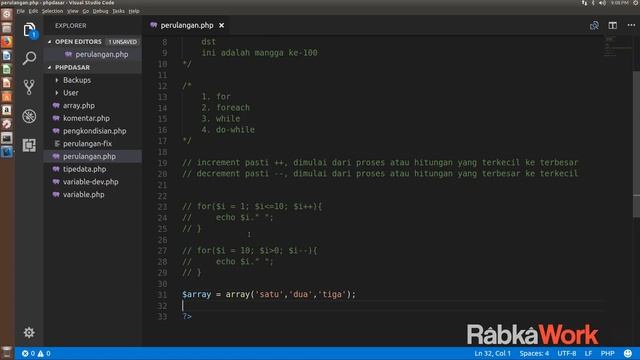640x360 pixels.
Task: Open the Debug view icon
Action: point(29,116)
